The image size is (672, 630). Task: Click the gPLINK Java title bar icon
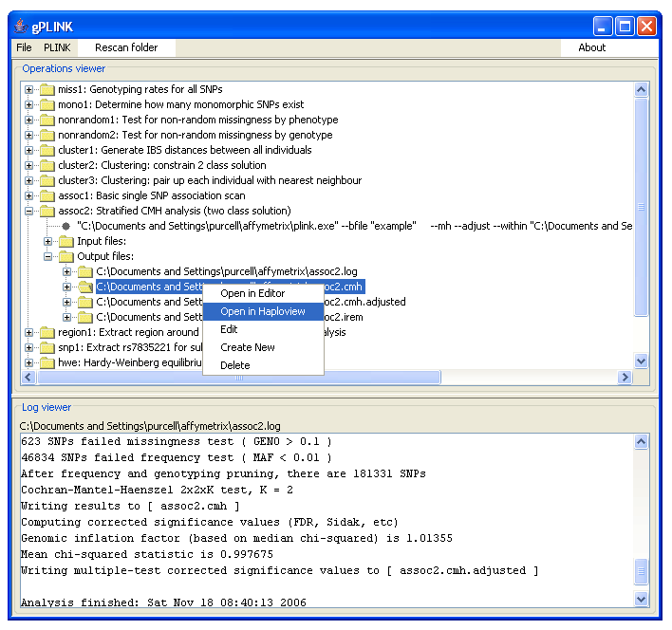(21, 27)
